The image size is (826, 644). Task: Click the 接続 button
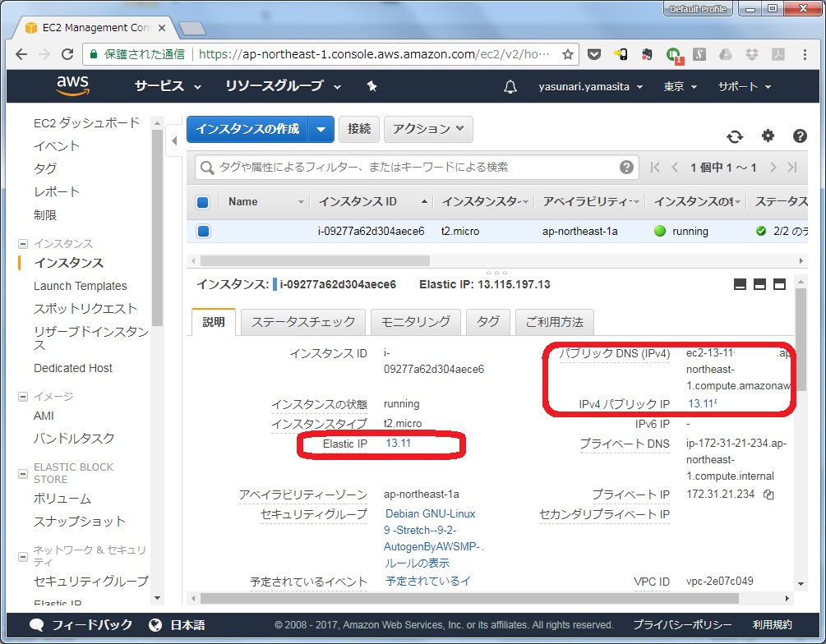tap(358, 129)
